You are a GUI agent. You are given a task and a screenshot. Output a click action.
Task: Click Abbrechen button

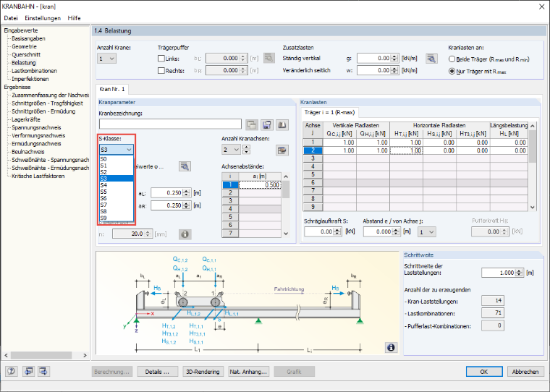click(x=525, y=372)
